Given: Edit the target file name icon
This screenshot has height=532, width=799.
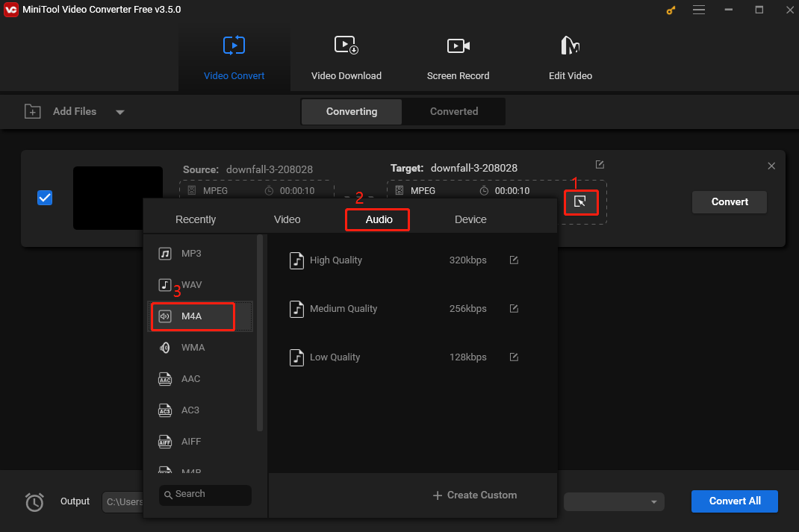Looking at the screenshot, I should coord(600,164).
